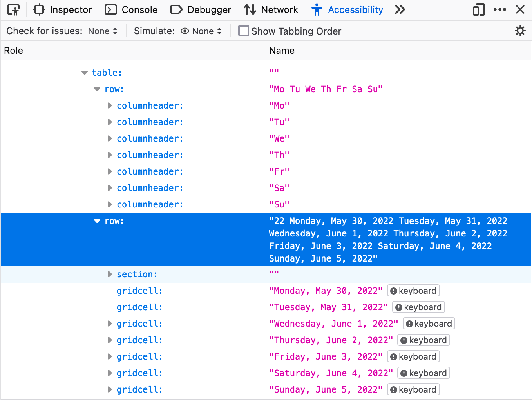Expand the Mo columnheader node

pyautogui.click(x=110, y=105)
